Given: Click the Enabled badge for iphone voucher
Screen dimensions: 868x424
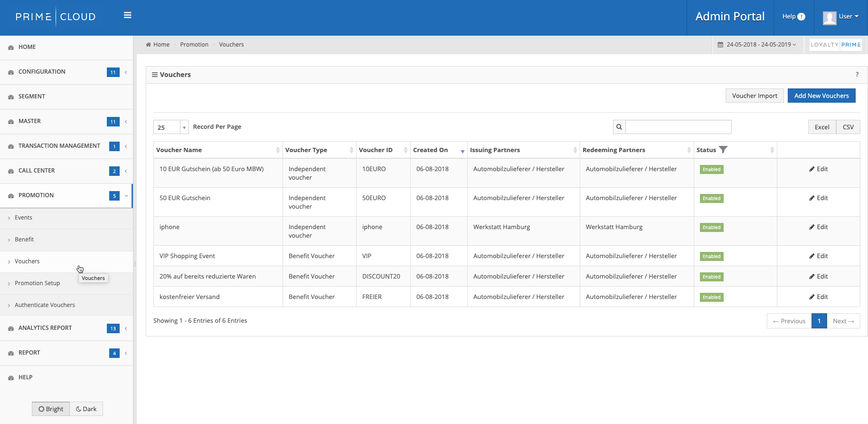Looking at the screenshot, I should coord(711,228).
